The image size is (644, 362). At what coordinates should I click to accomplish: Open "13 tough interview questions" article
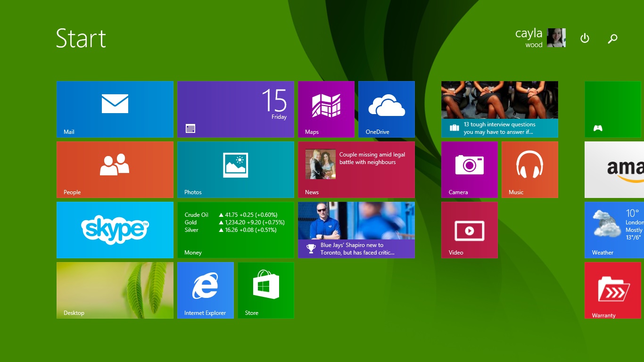(500, 128)
